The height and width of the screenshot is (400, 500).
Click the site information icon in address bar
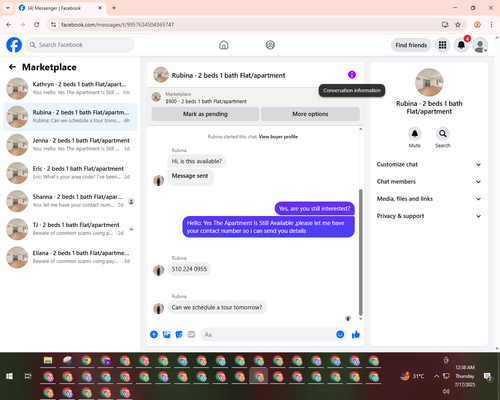(53, 25)
